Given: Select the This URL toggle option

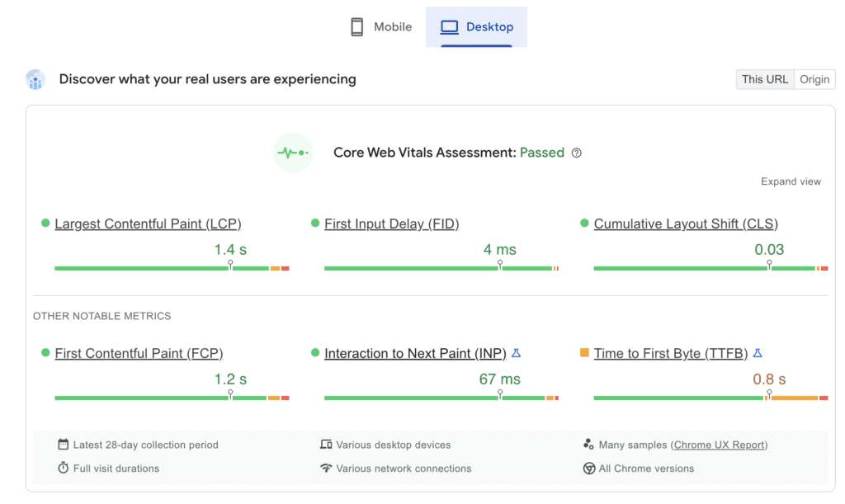Looking at the screenshot, I should pos(765,79).
